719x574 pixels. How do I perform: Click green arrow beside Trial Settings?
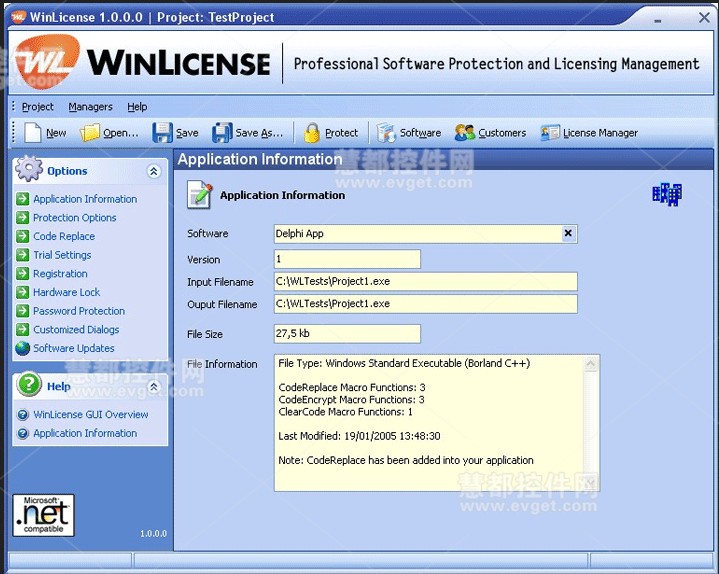(22, 254)
